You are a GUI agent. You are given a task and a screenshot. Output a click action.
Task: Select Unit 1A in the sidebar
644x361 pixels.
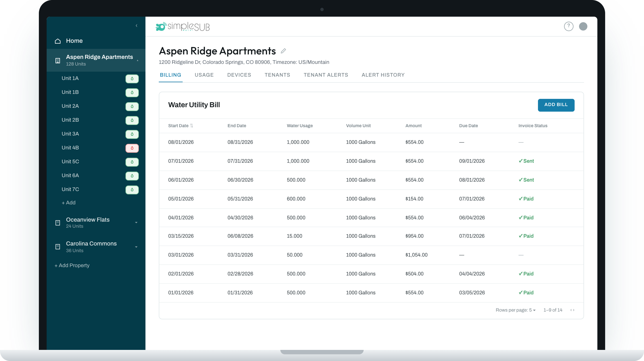(70, 78)
